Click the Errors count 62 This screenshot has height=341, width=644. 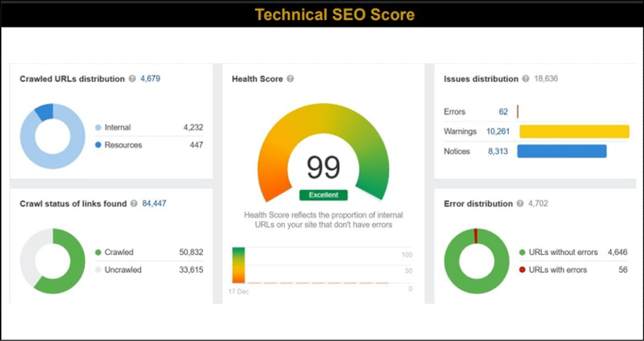pyautogui.click(x=503, y=112)
